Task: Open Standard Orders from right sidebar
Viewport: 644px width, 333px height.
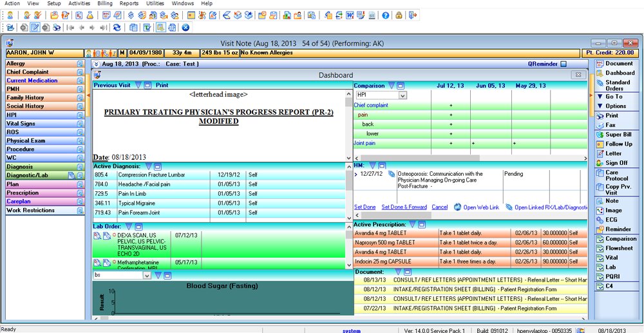Action: [x=617, y=85]
